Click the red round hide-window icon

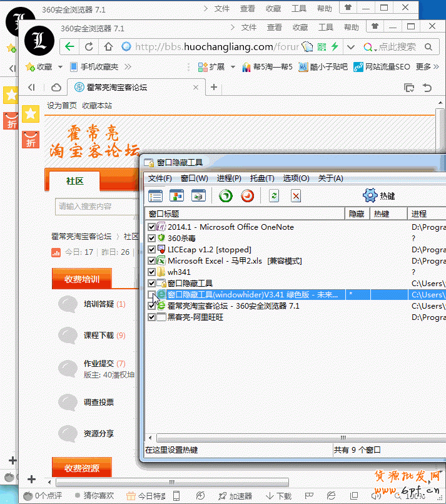(x=248, y=196)
